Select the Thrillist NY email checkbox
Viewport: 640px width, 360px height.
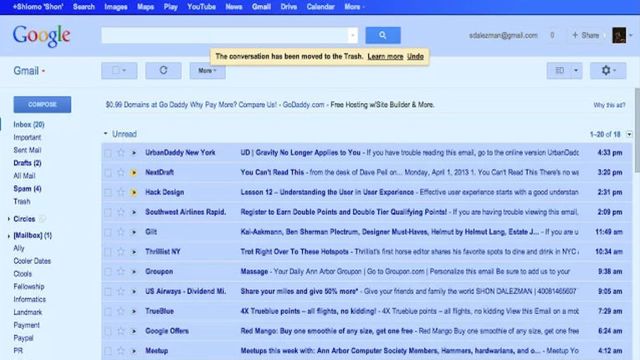(108, 252)
